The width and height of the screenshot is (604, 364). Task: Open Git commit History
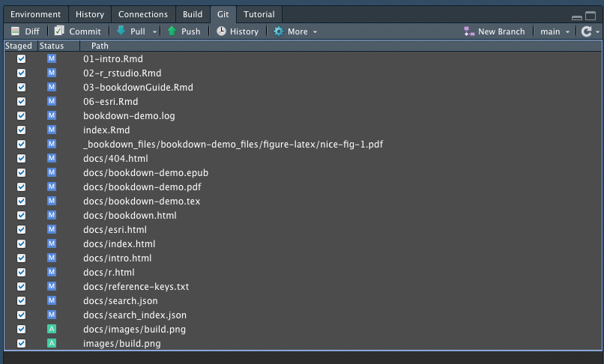[x=238, y=31]
